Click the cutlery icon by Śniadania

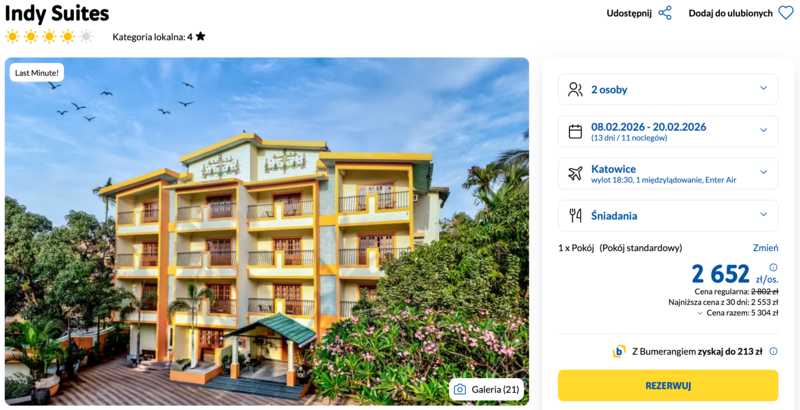575,215
